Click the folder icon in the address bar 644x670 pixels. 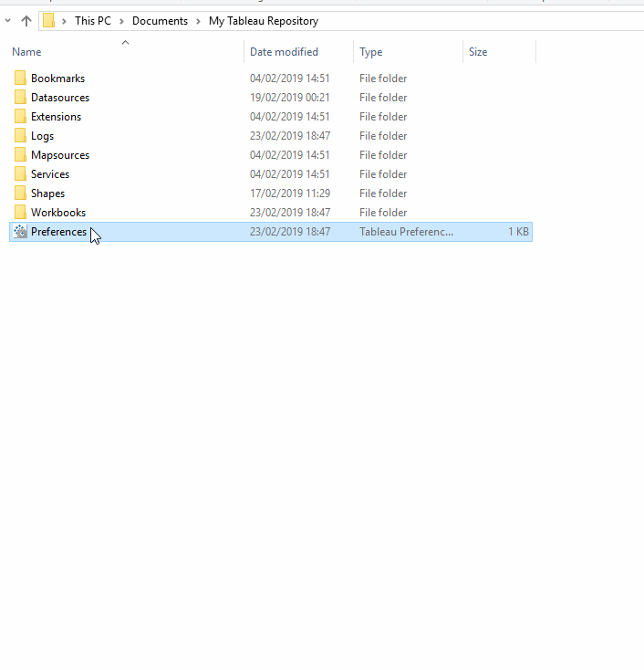[48, 20]
